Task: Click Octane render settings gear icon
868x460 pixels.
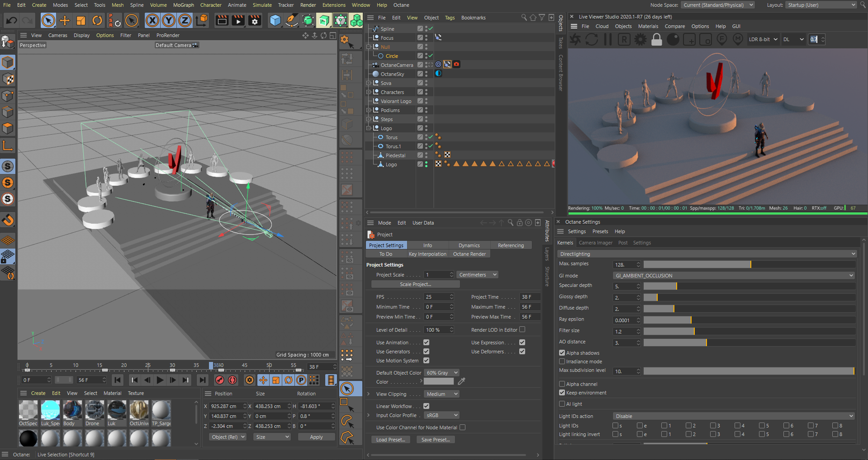Action: [640, 40]
